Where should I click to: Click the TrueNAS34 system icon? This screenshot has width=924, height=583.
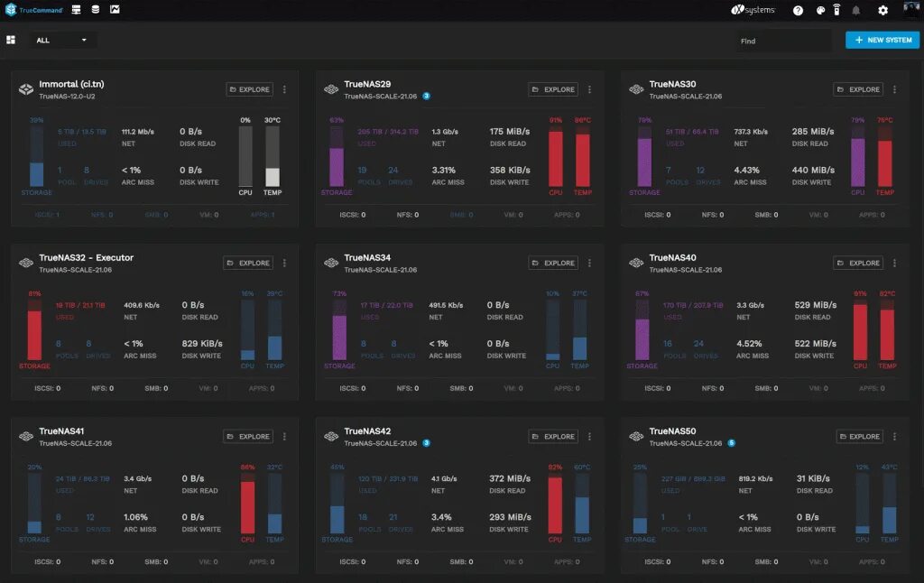[x=331, y=263]
